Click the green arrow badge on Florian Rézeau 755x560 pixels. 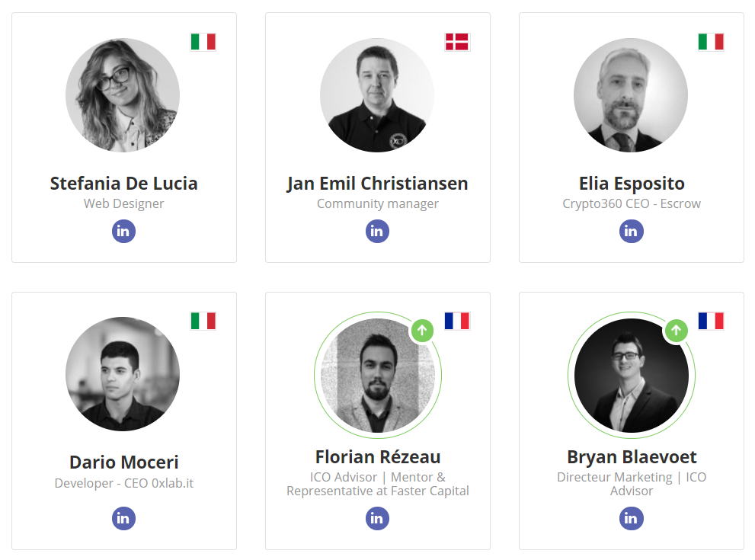[422, 331]
